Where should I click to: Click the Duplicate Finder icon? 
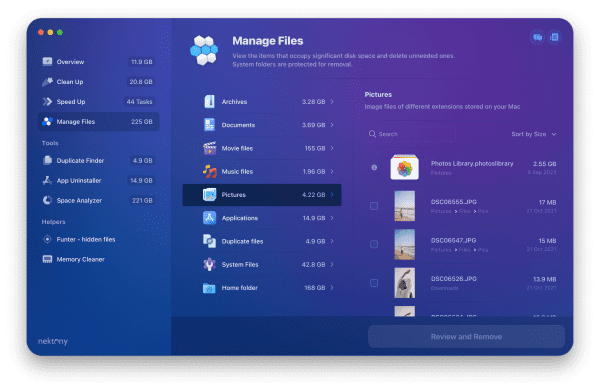click(47, 160)
